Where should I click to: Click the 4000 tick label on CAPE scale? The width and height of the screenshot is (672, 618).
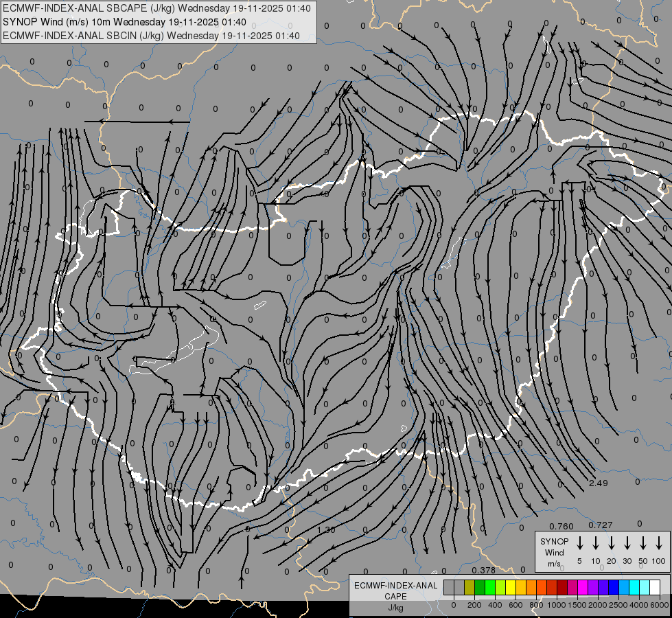(x=639, y=605)
